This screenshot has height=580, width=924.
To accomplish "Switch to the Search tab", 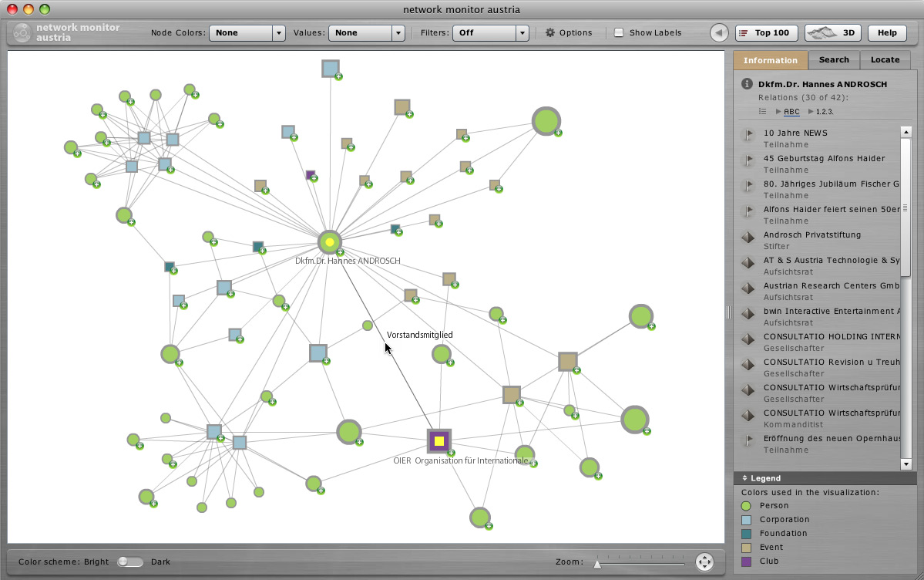I will click(834, 60).
